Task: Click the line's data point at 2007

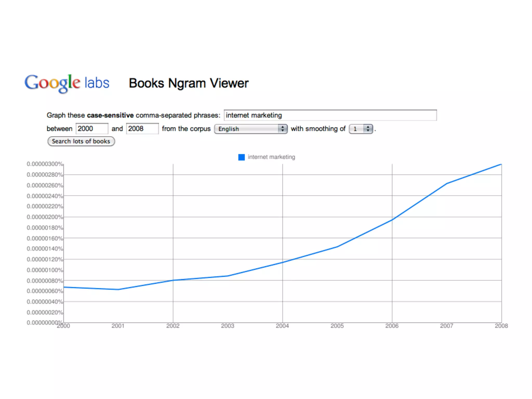Action: [447, 183]
